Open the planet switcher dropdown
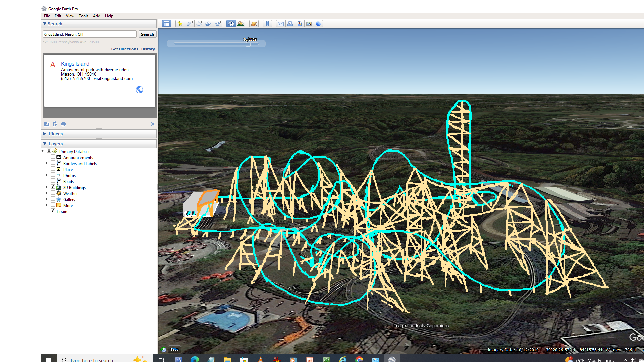Viewport: 644px width, 362px height. [x=254, y=24]
